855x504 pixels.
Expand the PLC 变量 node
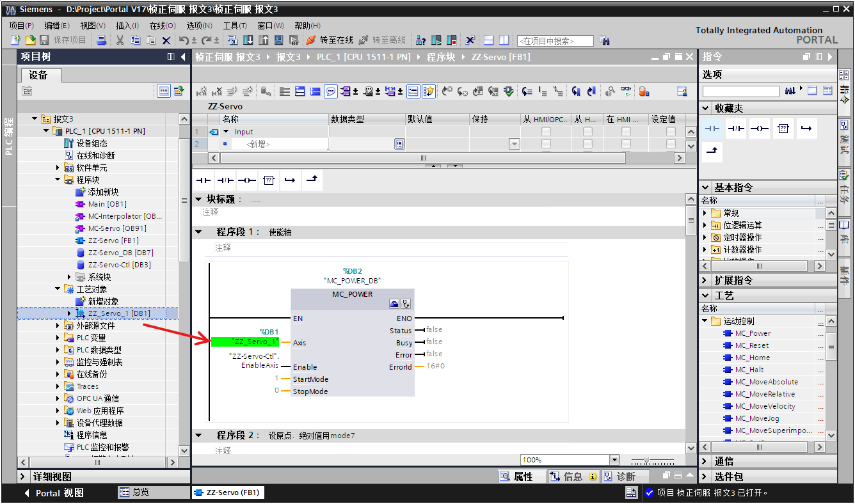click(58, 338)
